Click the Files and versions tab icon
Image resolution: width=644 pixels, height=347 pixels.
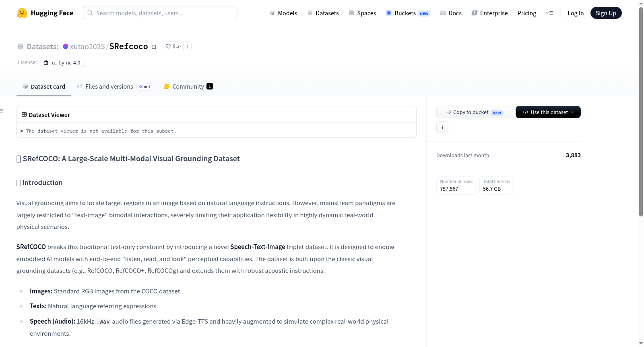(x=80, y=86)
